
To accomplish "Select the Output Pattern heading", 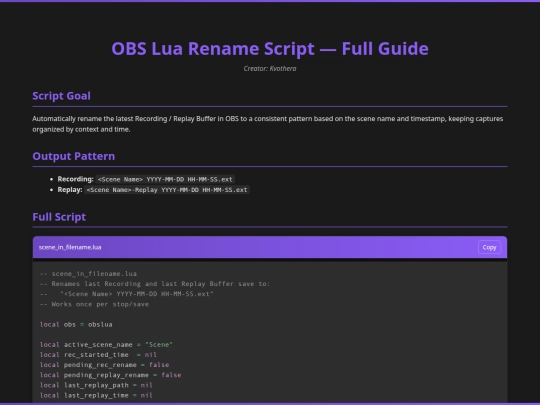I will pyautogui.click(x=74, y=156).
